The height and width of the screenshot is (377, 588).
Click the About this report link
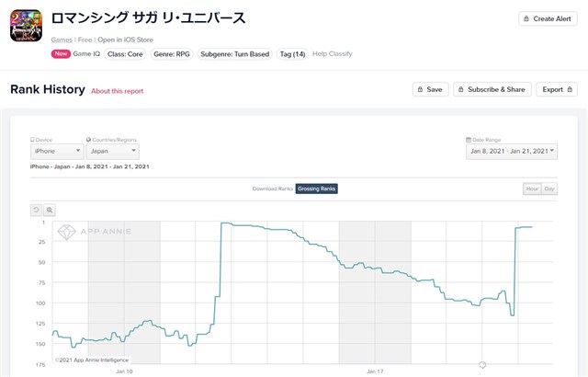pos(117,91)
